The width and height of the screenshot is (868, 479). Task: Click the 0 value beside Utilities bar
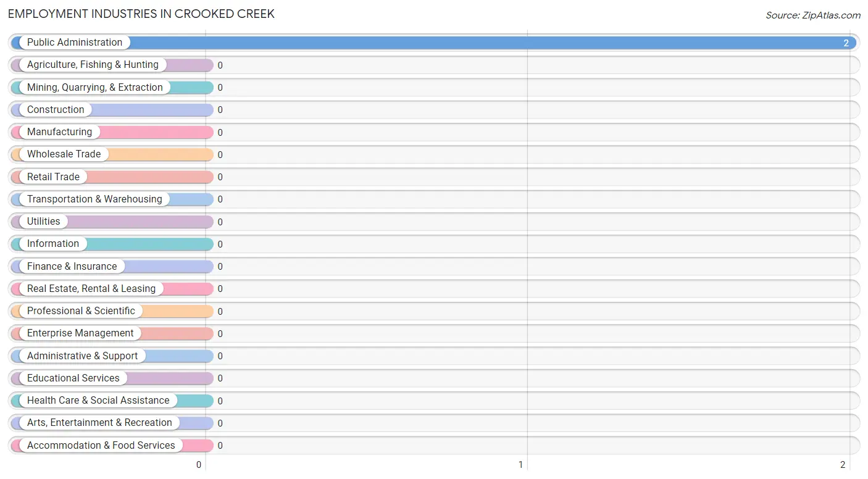click(220, 222)
